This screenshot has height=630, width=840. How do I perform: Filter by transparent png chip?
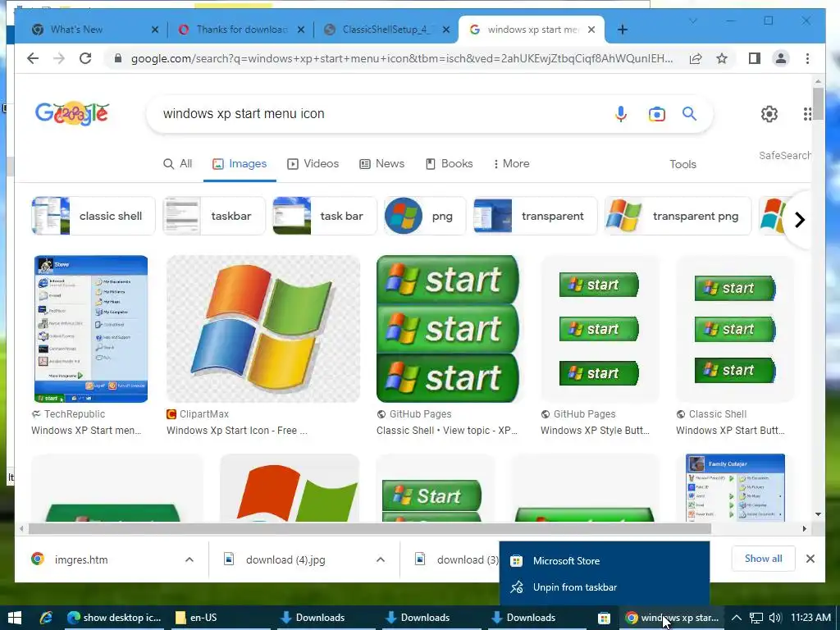678,216
